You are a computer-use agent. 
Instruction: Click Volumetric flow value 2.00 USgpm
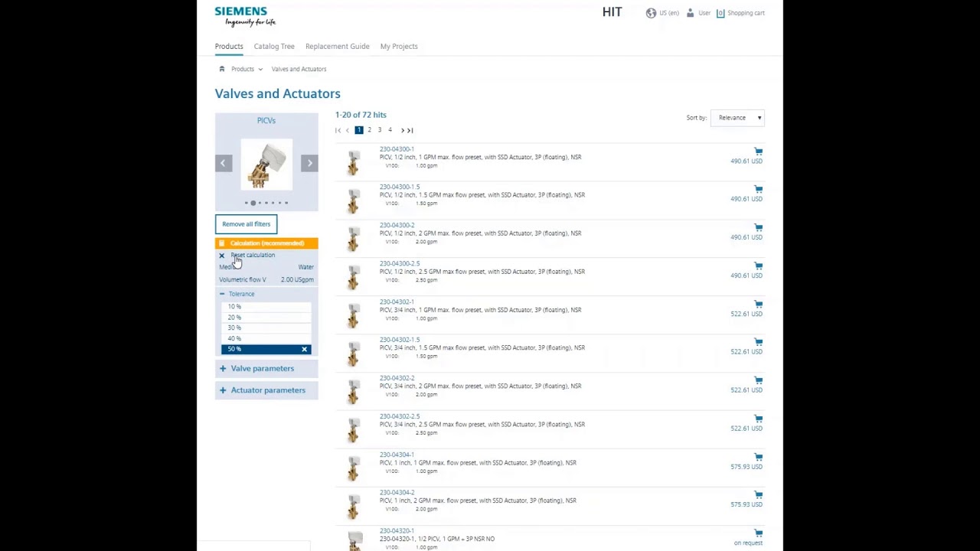[297, 280]
